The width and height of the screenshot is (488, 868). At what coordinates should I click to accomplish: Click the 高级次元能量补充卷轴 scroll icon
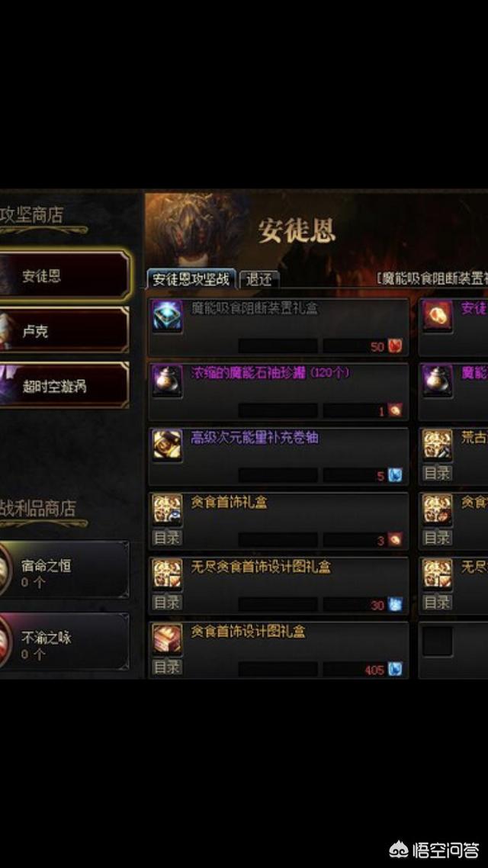[x=167, y=445]
